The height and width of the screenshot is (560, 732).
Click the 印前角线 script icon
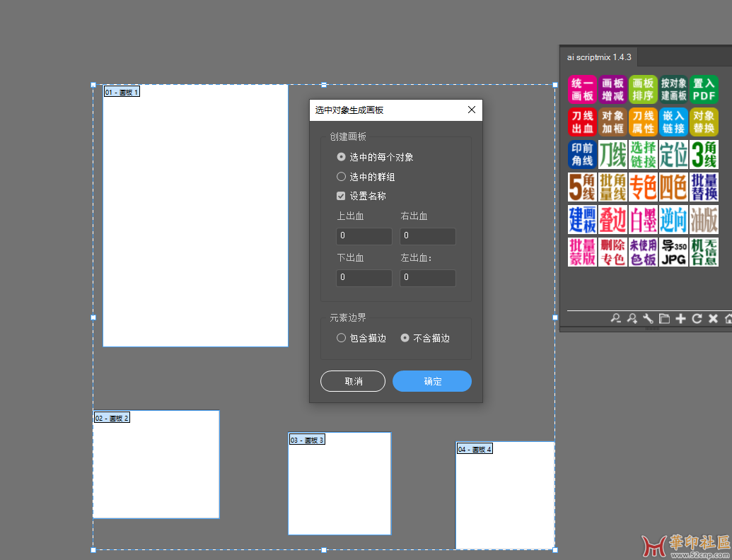[x=582, y=154]
